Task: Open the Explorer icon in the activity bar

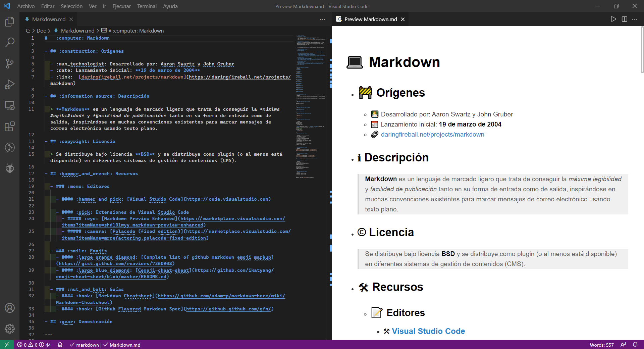Action: point(9,21)
